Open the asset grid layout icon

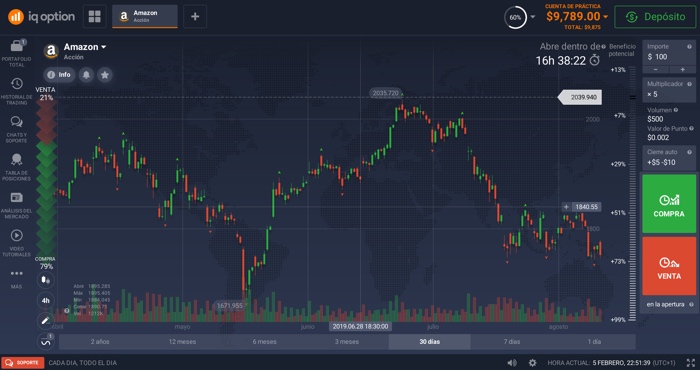click(x=95, y=17)
